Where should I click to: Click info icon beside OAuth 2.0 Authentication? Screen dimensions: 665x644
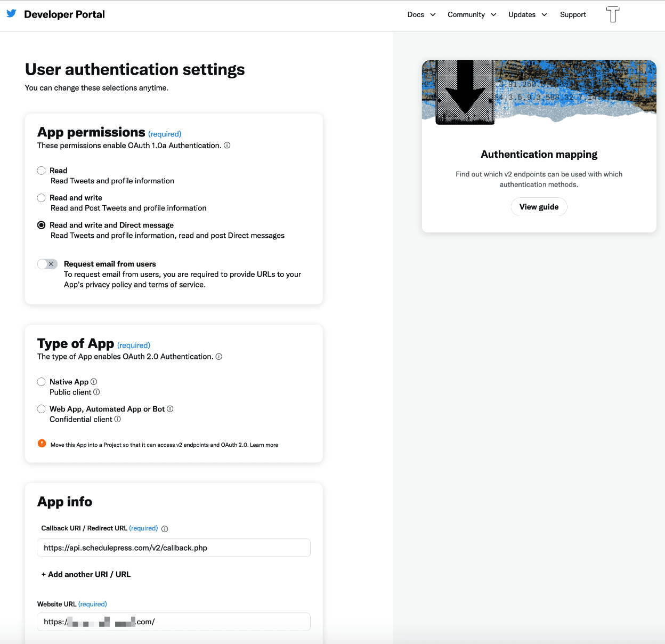coord(219,357)
